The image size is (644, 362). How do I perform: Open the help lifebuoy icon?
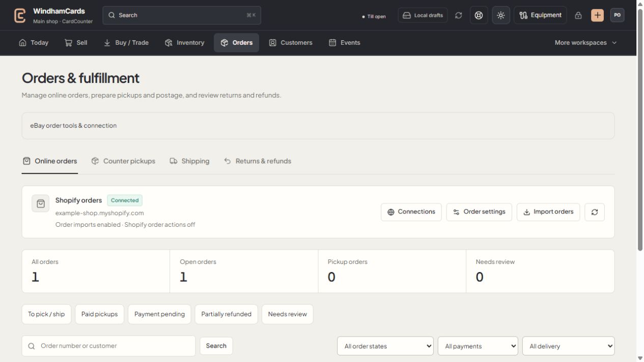(479, 15)
